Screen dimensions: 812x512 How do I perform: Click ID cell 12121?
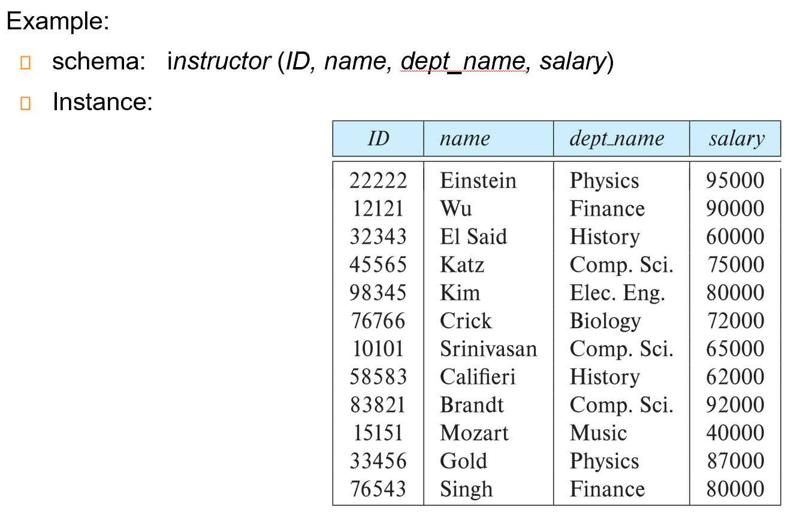point(378,208)
